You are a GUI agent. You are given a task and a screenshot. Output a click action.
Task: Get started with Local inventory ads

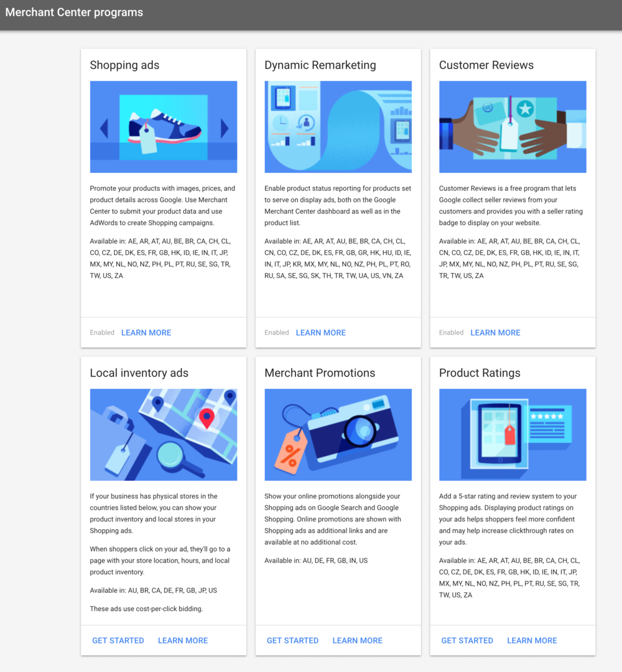tap(118, 640)
